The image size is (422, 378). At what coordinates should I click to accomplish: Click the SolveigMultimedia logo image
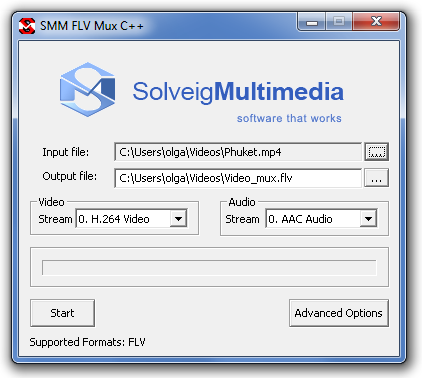click(88, 90)
